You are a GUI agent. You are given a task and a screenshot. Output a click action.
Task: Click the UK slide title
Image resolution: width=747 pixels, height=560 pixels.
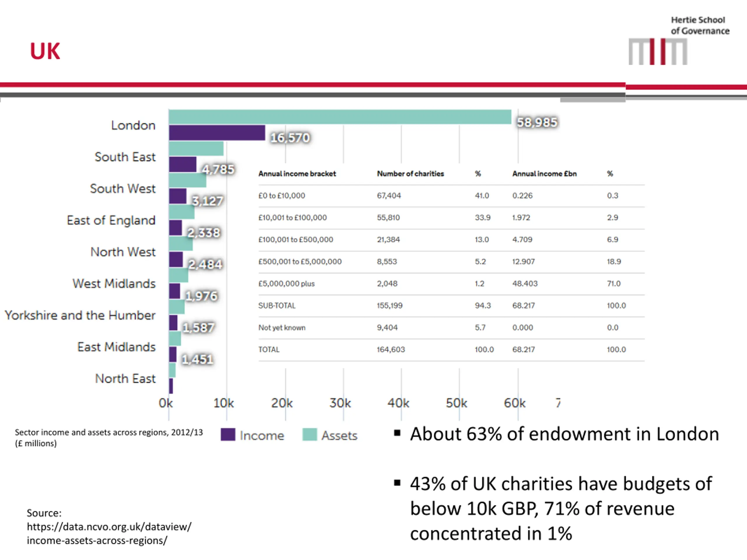[45, 51]
